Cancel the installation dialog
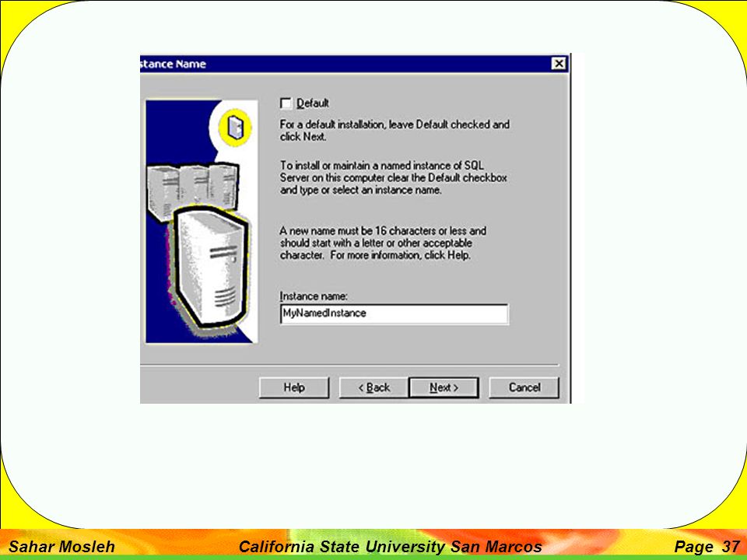 (524, 387)
